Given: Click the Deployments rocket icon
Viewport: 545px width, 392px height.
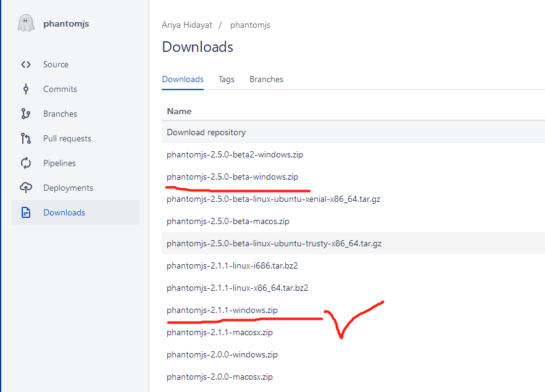Looking at the screenshot, I should coord(26,188).
